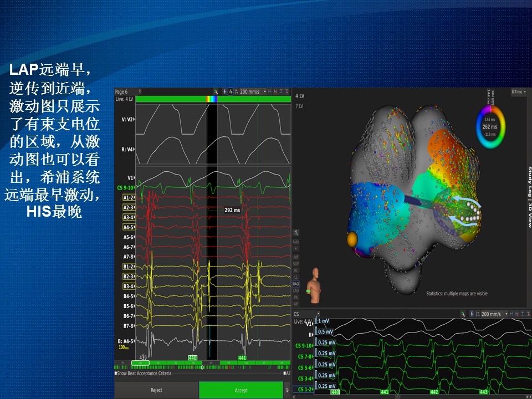This screenshot has width=532, height=399.
Task: Click green signal settings icon in Page 6 toolbar
Action: pos(216,91)
